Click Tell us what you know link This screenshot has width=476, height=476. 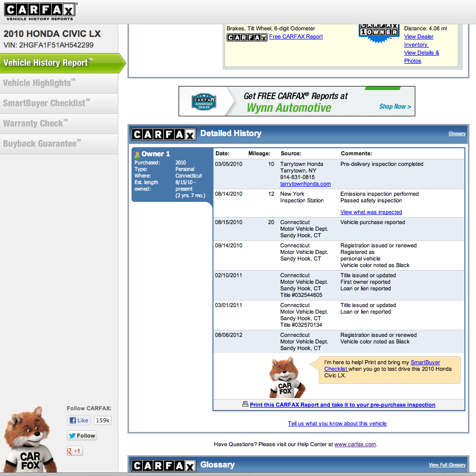(337, 423)
